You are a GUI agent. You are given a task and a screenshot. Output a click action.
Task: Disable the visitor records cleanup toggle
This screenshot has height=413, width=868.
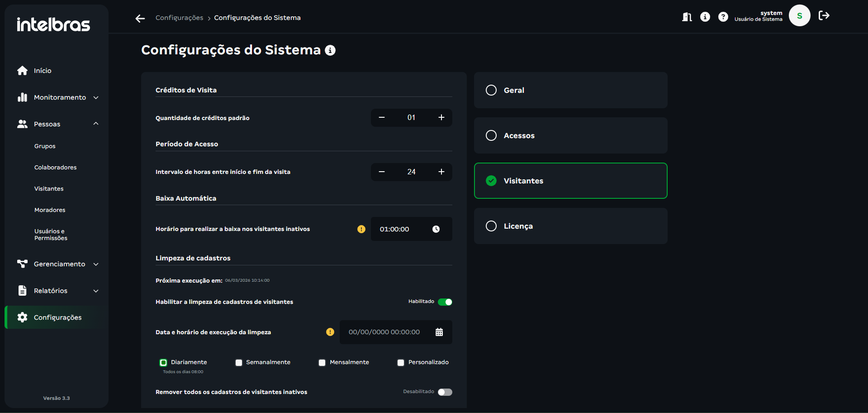445,302
